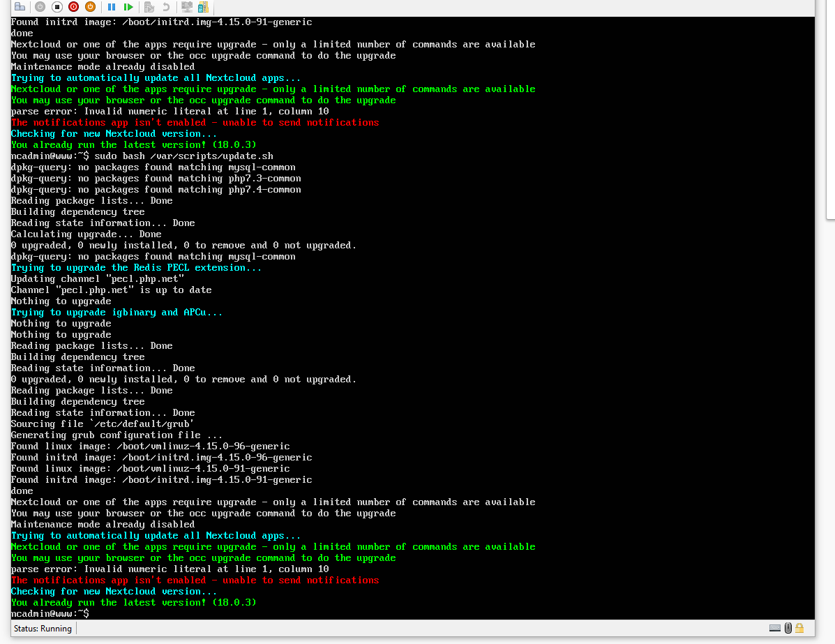Viewport: 835px width, 644px height.
Task: Click the mouse icon in status bar
Action: click(788, 629)
